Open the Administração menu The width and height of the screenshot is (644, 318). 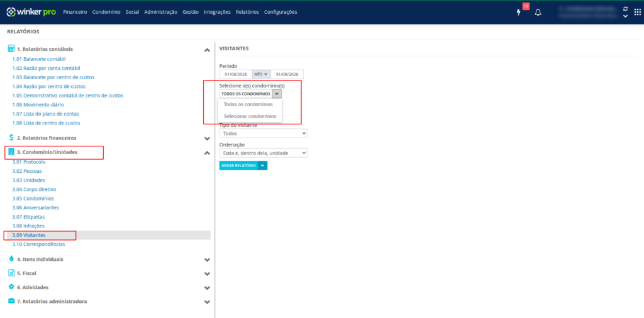pos(160,12)
